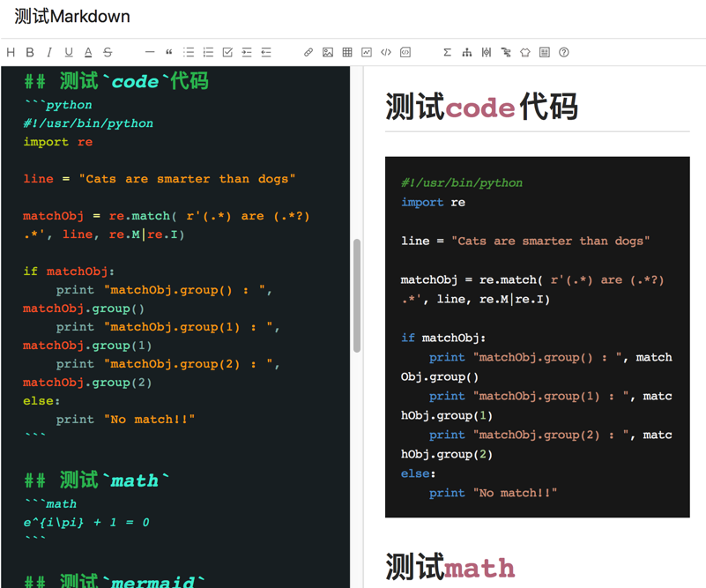Insert a hyperlink
Image resolution: width=706 pixels, height=588 pixels.
308,52
